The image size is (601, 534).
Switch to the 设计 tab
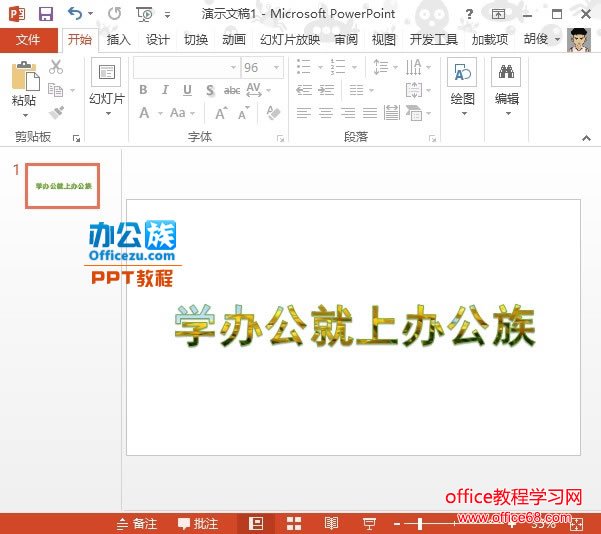pyautogui.click(x=158, y=39)
